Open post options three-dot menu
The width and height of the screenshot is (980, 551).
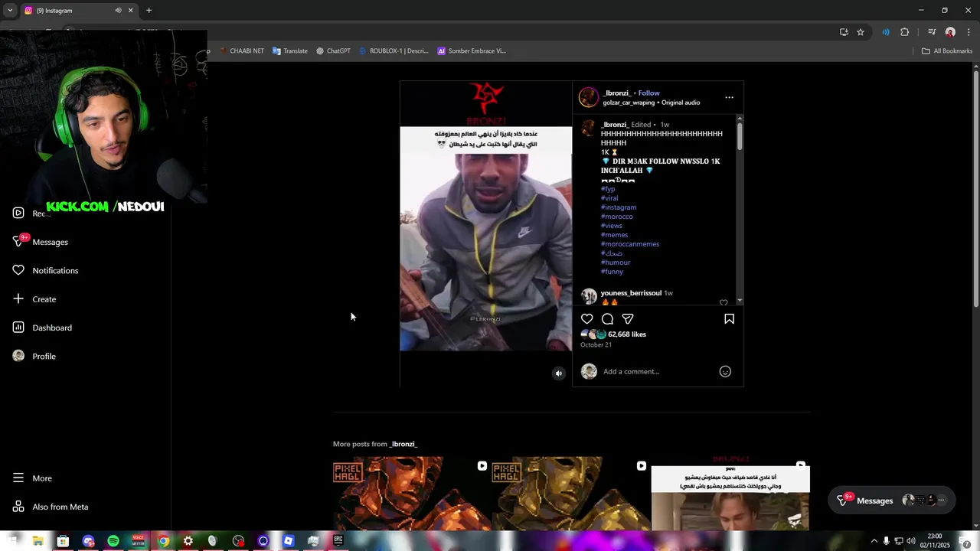[x=729, y=97]
